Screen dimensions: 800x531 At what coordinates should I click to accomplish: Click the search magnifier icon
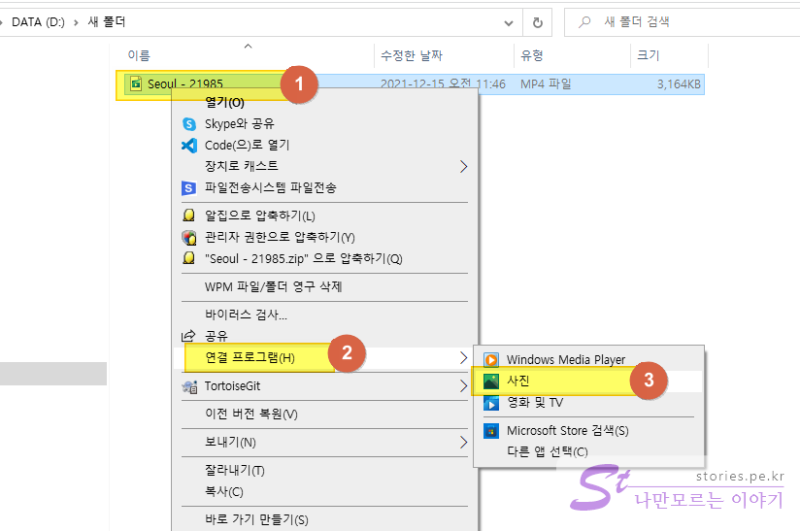(585, 22)
